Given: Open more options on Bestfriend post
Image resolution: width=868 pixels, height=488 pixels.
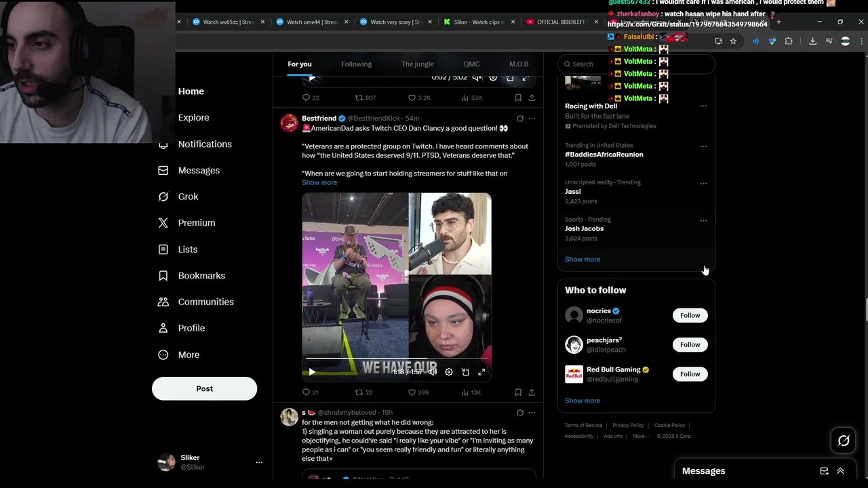Looking at the screenshot, I should 532,119.
